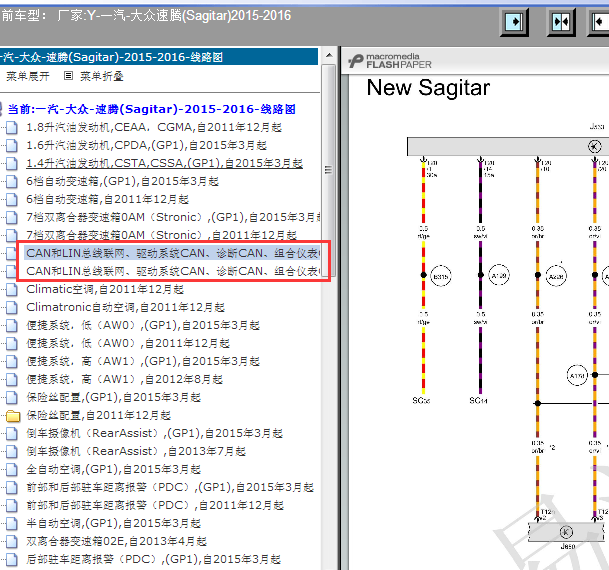Open 1.6升汽油发动机,CPDA,(GP1) diagram
609x570 pixels.
tap(147, 145)
